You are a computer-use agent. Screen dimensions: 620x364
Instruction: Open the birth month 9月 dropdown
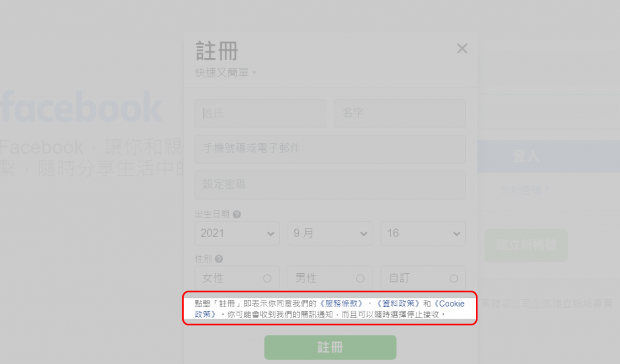[x=330, y=233]
